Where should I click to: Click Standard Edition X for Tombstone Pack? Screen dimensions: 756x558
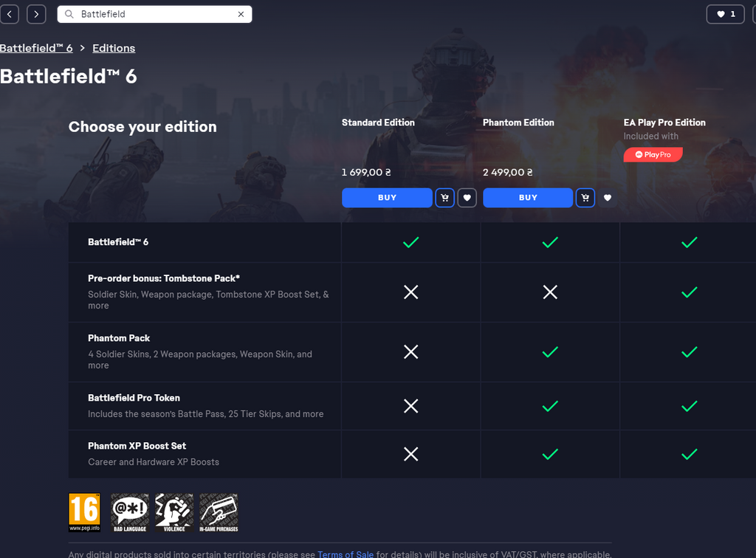(x=410, y=292)
